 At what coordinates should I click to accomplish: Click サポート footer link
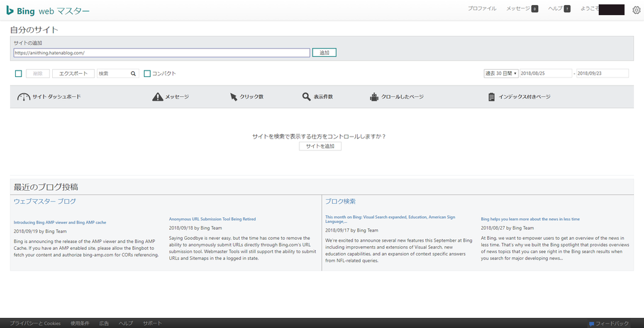pos(152,324)
